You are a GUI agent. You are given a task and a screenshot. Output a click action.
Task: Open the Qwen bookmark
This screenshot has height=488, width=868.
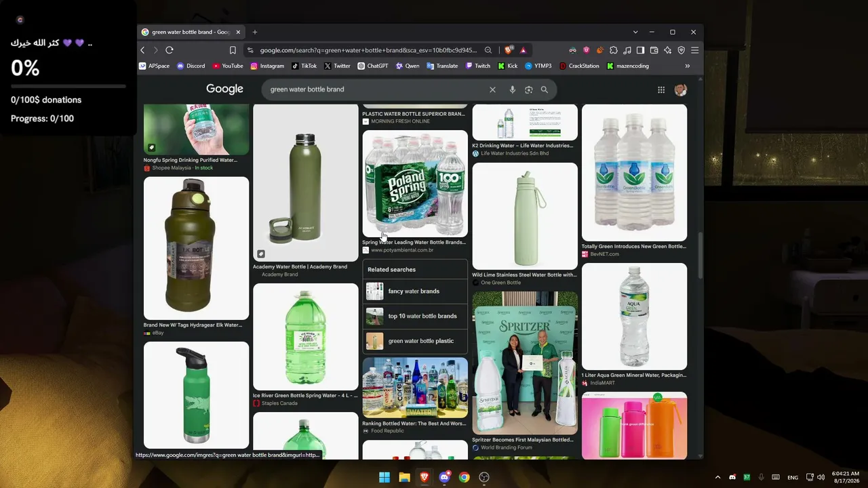pos(408,66)
